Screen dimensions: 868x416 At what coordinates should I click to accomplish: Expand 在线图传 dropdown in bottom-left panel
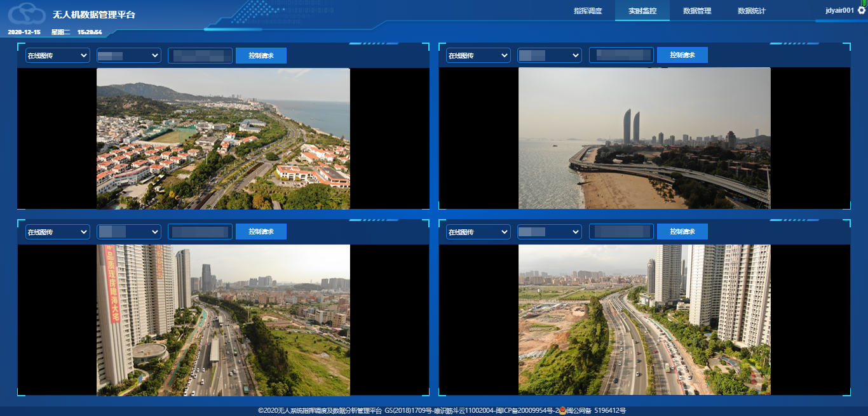tap(57, 232)
